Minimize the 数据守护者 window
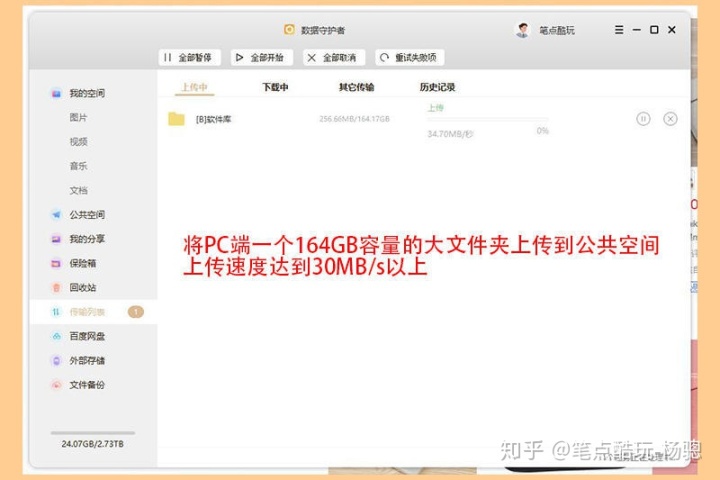Viewport: 720px width, 480px height. click(636, 30)
